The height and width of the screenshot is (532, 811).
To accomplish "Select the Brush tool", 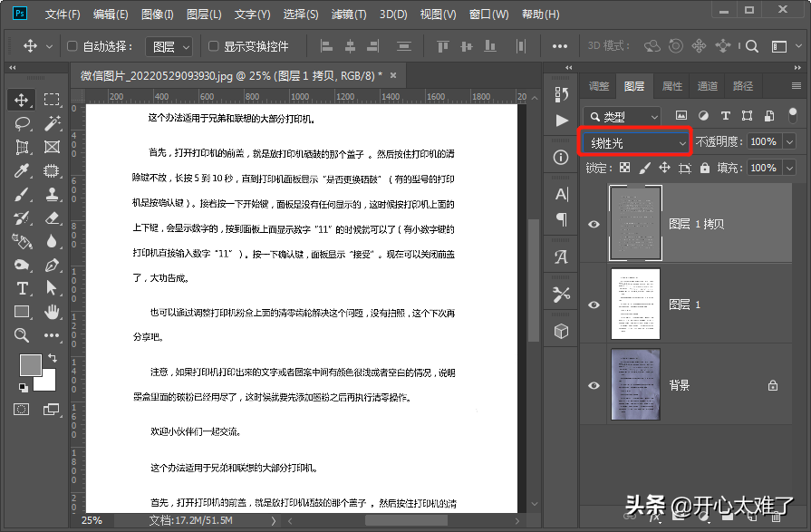I will click(22, 195).
